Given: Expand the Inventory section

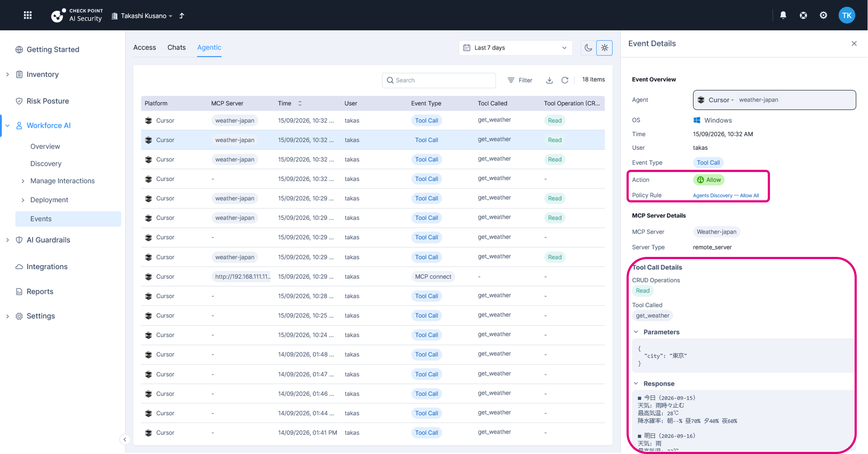Looking at the screenshot, I should 7,74.
